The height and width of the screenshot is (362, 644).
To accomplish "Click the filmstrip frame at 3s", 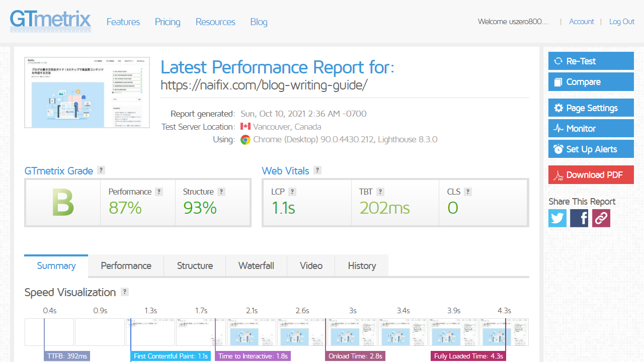I will coord(353,332).
